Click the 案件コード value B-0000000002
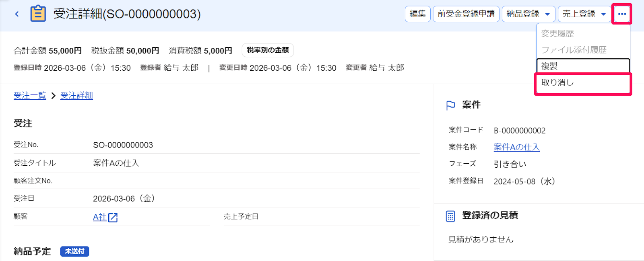The height and width of the screenshot is (261, 644). [x=520, y=131]
